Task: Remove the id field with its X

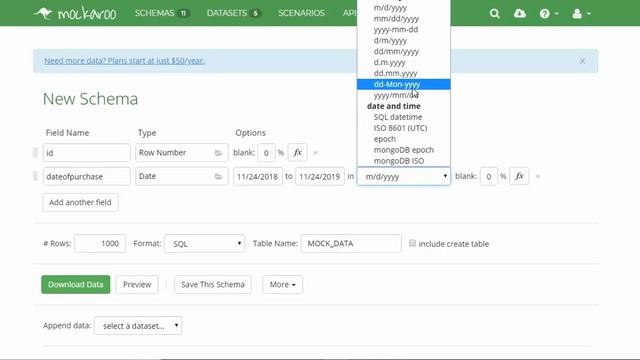Action: point(315,153)
